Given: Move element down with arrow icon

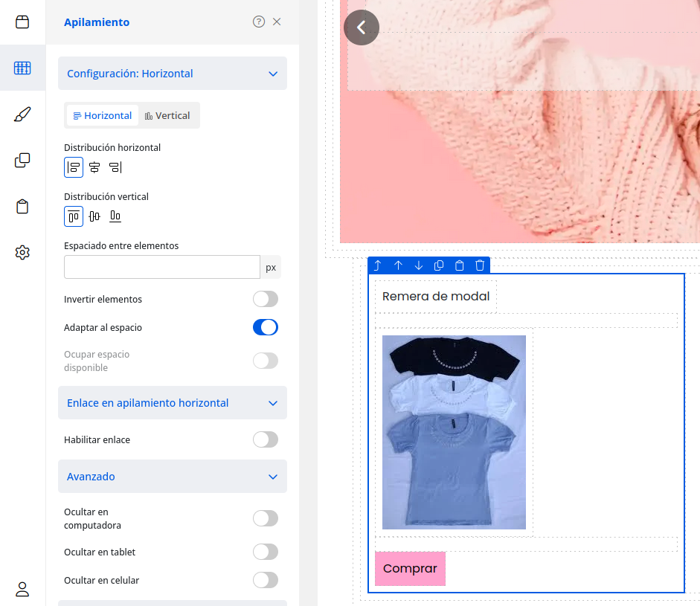Looking at the screenshot, I should coord(419,265).
